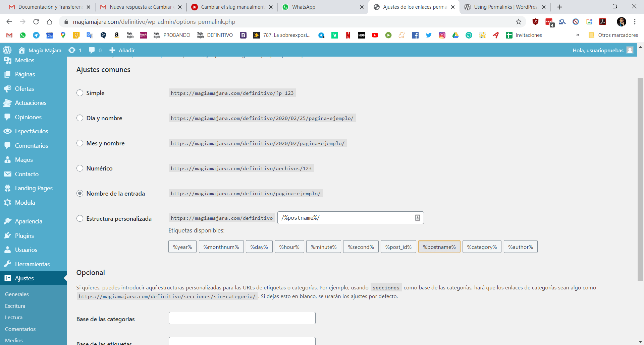
Task: Open the Netflix bookmark
Action: point(348,35)
